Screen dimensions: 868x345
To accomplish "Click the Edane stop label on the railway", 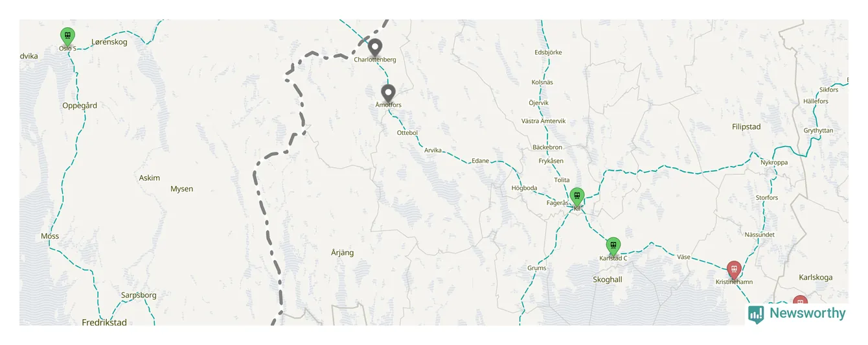I will (480, 161).
